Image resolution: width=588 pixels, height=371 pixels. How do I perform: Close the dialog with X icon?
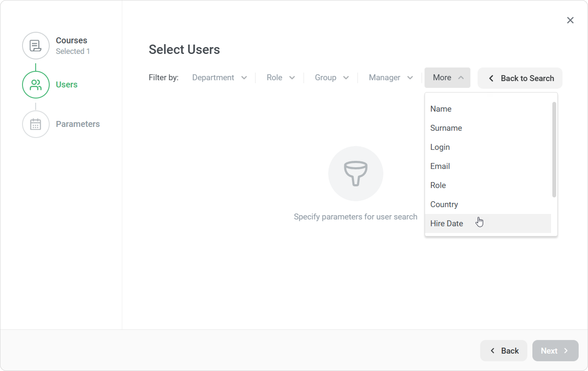click(x=570, y=20)
